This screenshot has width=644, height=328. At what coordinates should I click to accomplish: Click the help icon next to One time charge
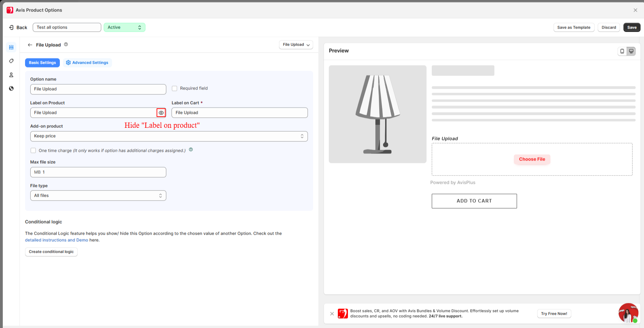[x=191, y=150]
